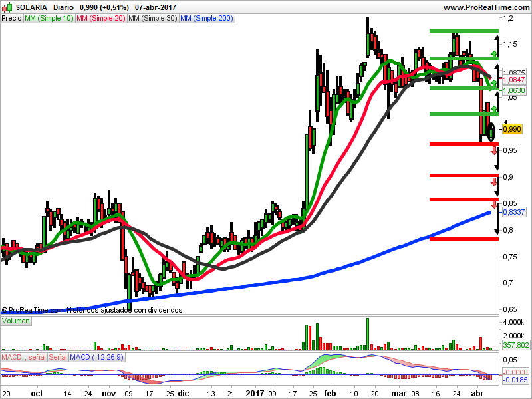Click the -0,0185 MACD value tag
Viewport: 532px width, 399px height.
515,380
